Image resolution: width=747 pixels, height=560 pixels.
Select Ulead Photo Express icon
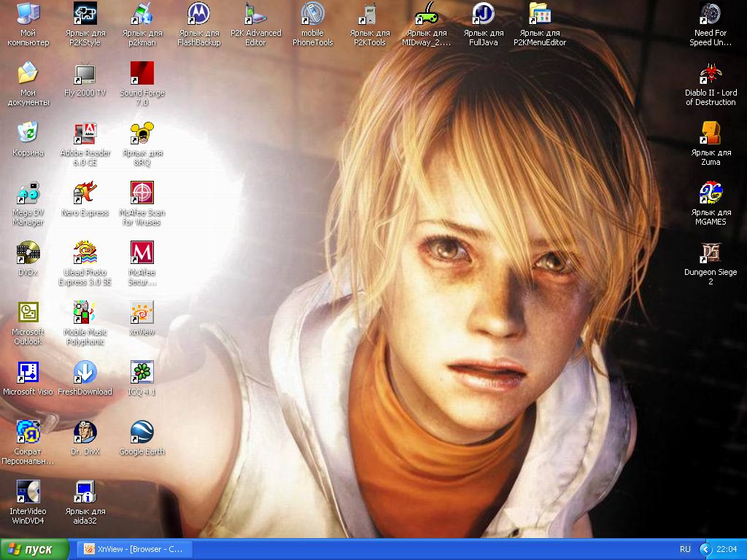point(85,252)
